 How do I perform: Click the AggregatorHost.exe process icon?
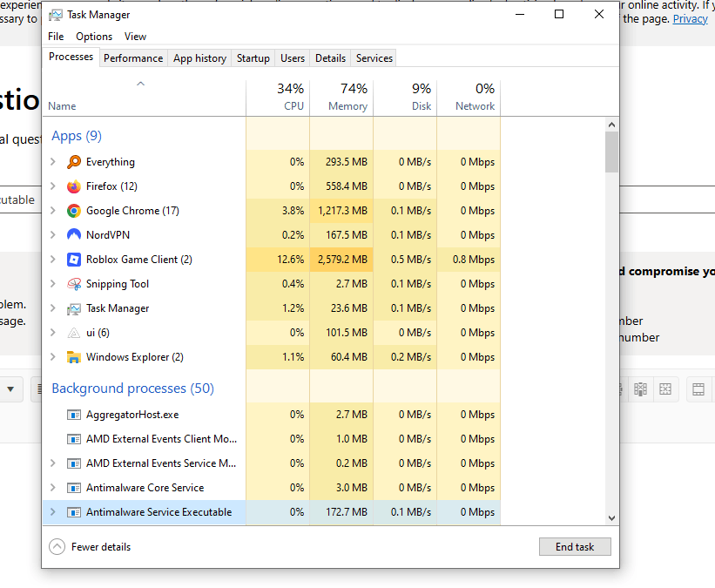[x=74, y=415]
